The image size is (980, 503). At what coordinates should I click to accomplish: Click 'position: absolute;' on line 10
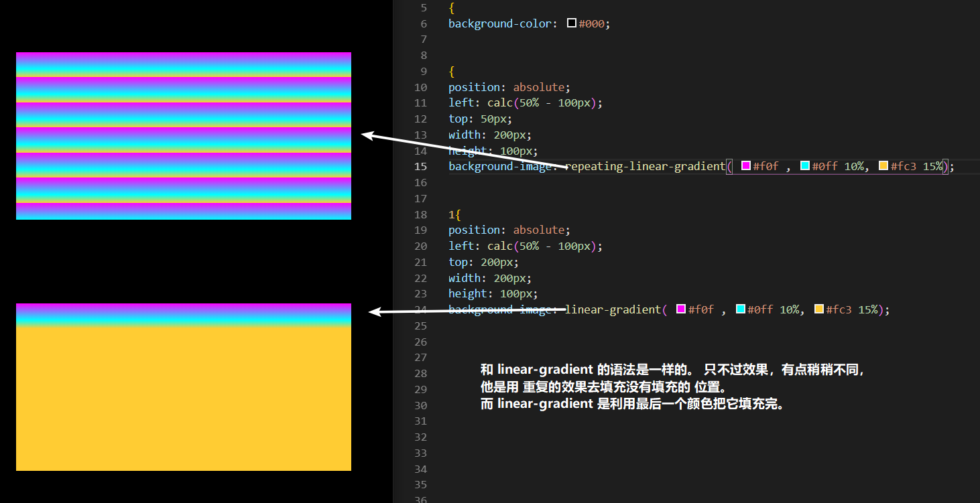pyautogui.click(x=509, y=87)
